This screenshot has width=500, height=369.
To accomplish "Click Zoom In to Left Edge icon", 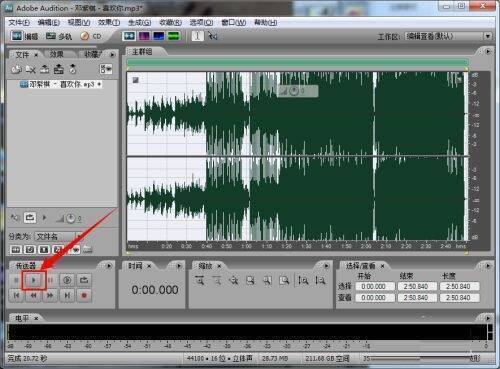I will [267, 280].
